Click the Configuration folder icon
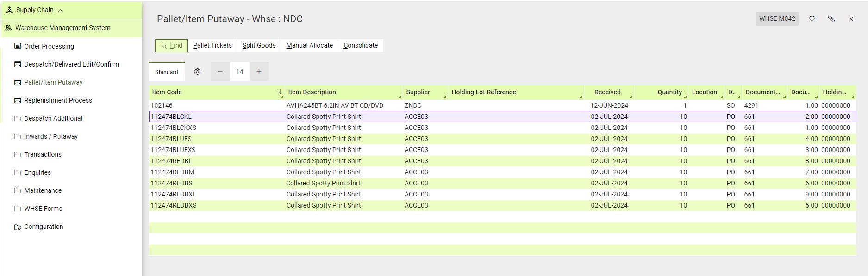This screenshot has width=868, height=276. click(18, 227)
